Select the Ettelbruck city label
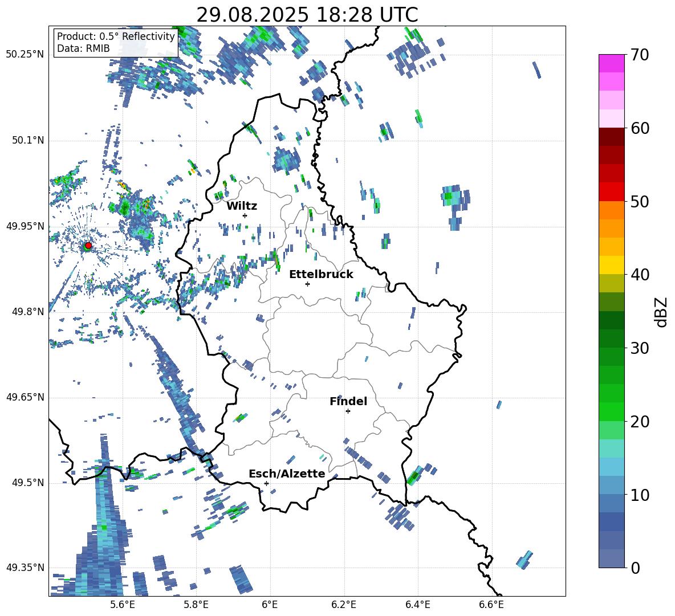Viewport: 675px width, 616px height. pyautogui.click(x=321, y=275)
